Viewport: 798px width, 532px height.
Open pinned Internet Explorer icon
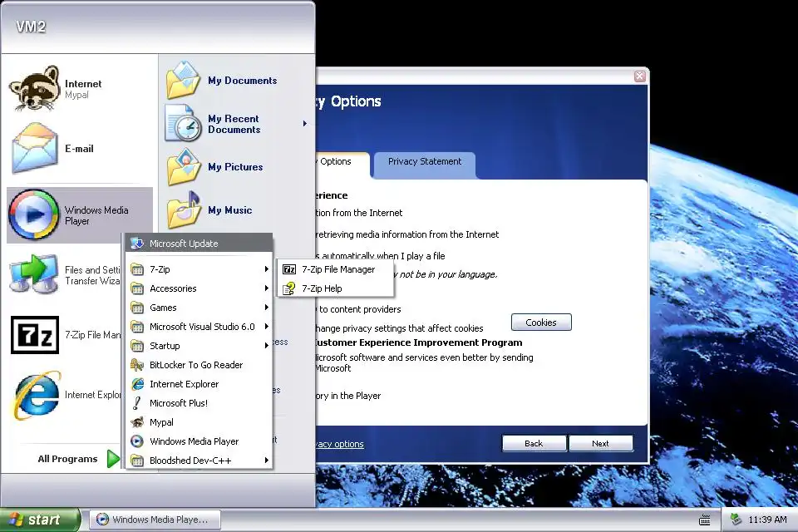(37, 395)
